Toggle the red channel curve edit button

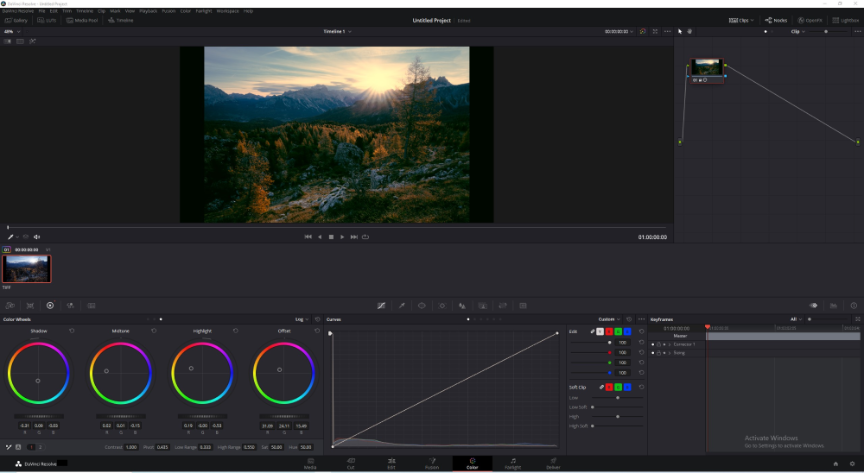609,331
